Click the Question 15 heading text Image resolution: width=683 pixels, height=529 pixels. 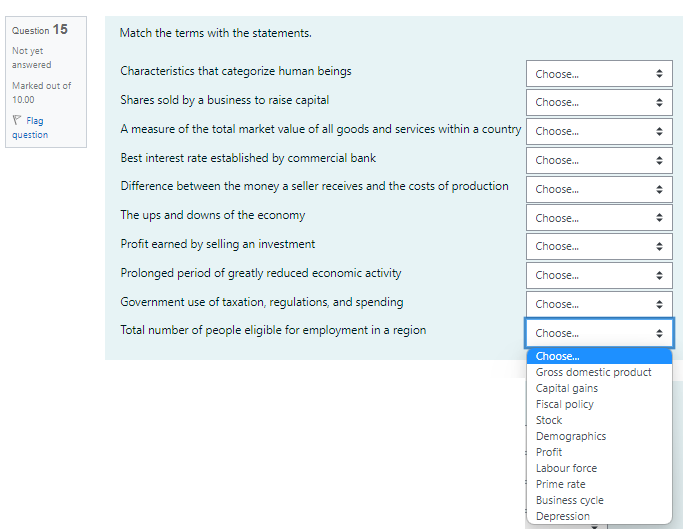tap(40, 30)
